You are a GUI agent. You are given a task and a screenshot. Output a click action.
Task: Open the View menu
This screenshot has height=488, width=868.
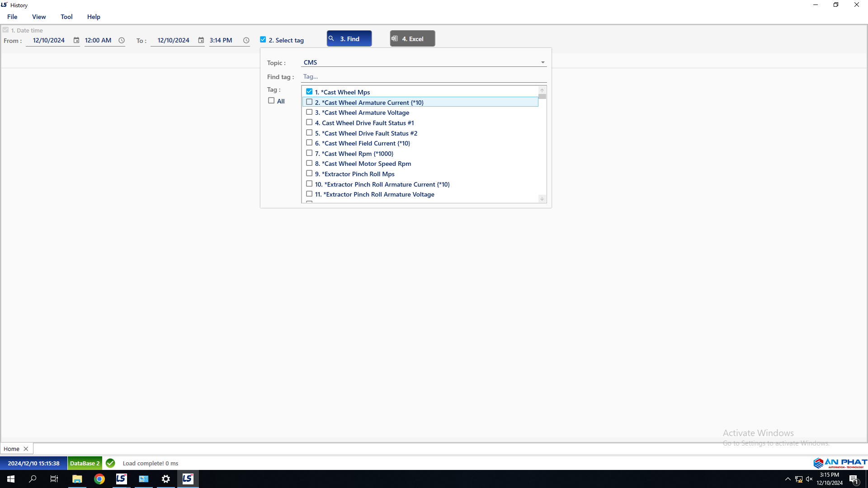39,17
